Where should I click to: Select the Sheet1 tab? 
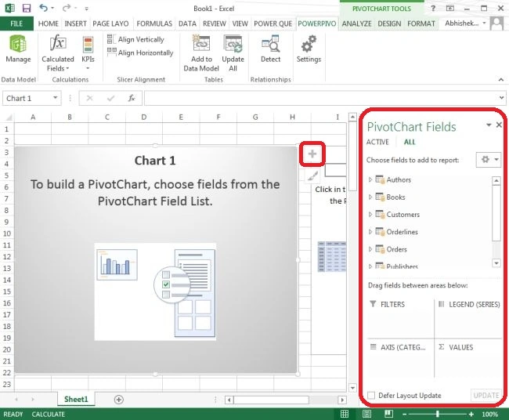coord(76,399)
